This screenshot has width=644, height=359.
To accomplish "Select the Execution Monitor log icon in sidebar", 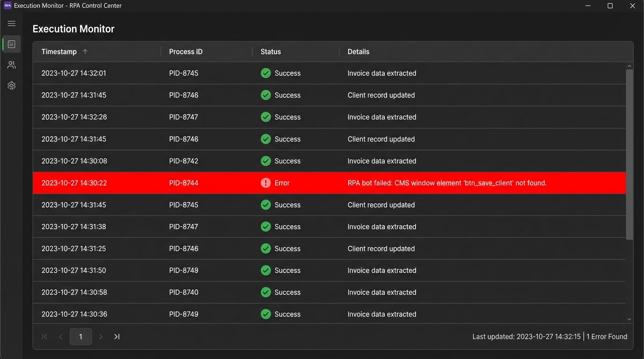I will [11, 43].
